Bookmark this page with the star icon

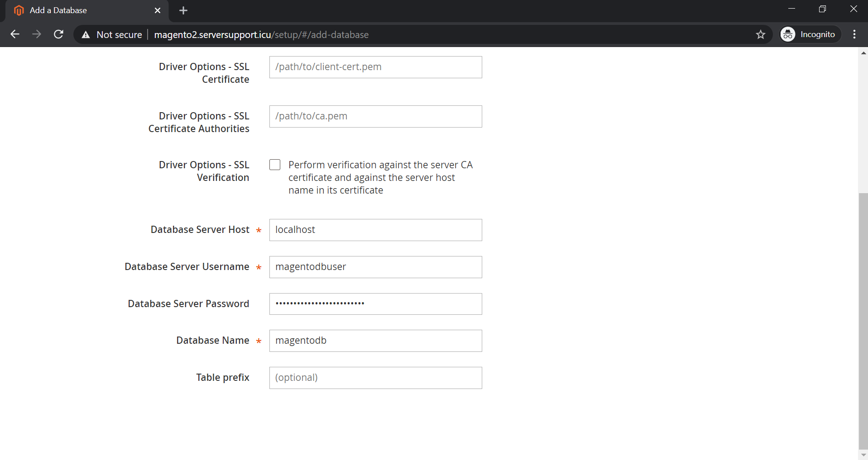coord(760,34)
